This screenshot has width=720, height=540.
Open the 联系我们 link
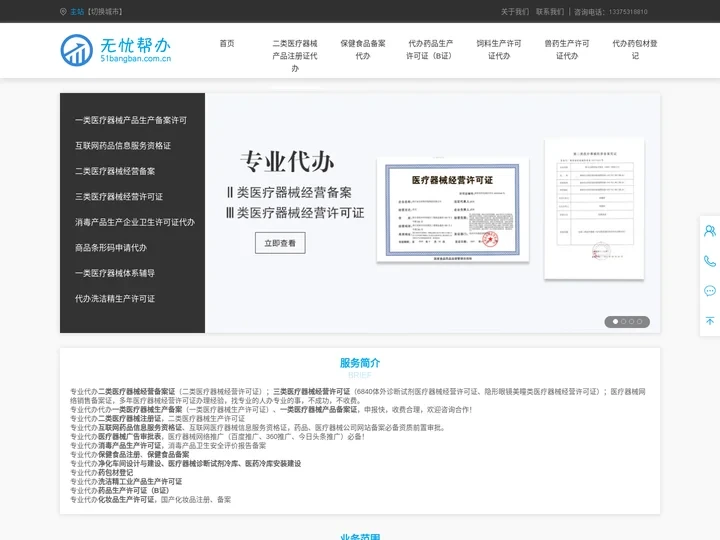point(550,11)
